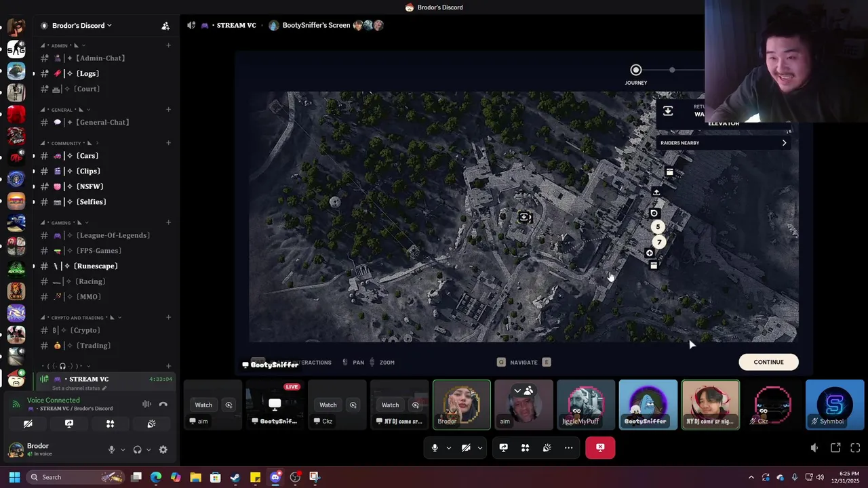Viewport: 868px width, 488px height.
Task: Watch aim's stream
Action: click(203, 405)
